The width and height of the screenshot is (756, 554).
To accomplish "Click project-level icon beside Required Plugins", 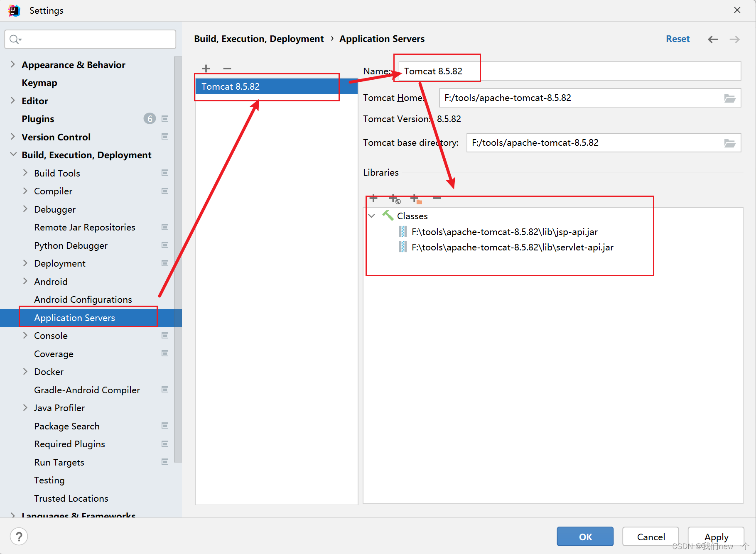I will [165, 444].
